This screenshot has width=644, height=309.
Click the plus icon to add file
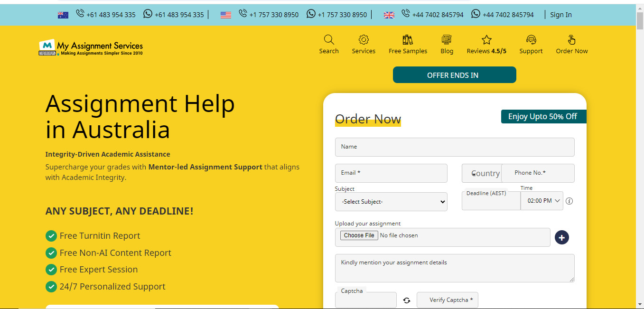coord(562,237)
